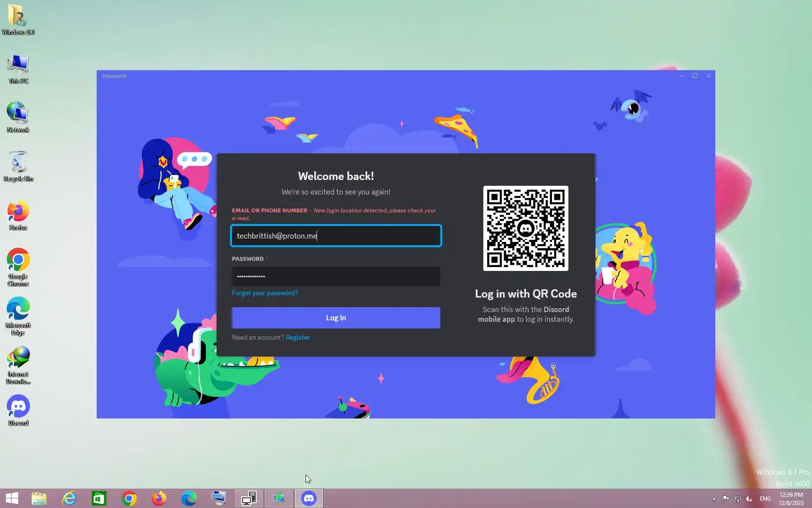Show hidden system tray icons
812x508 pixels.
click(x=714, y=499)
